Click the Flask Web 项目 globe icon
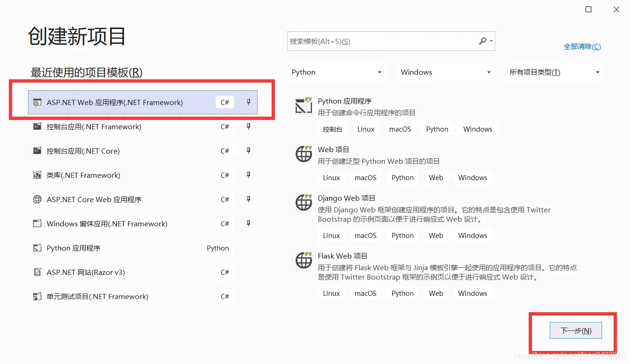The width and height of the screenshot is (630, 364). (304, 260)
